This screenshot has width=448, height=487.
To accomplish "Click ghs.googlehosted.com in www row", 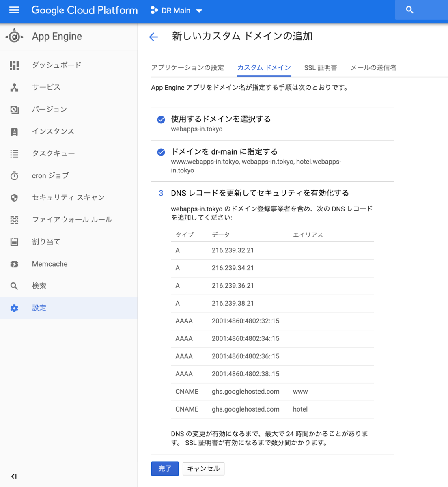I will pyautogui.click(x=246, y=392).
